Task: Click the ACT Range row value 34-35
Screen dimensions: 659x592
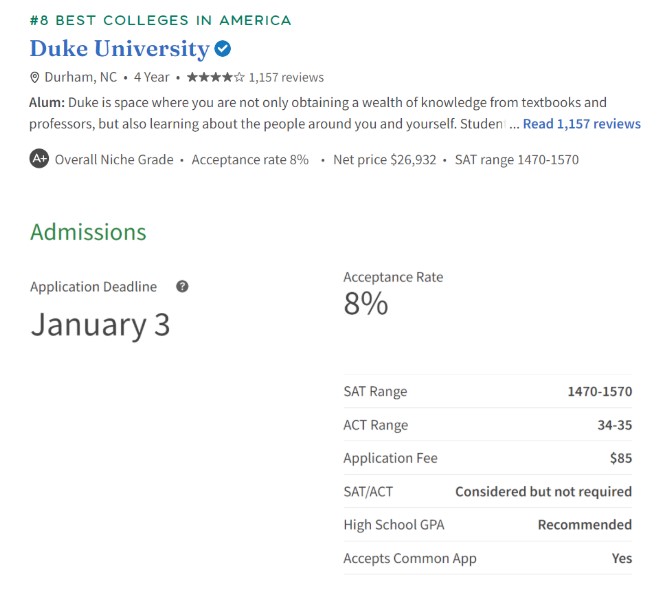Action: pos(615,425)
